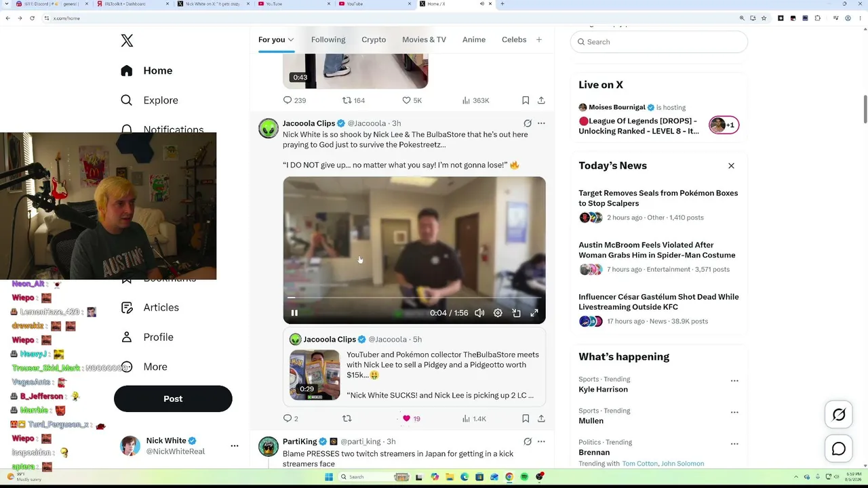Open Grok floating button

[839, 415]
